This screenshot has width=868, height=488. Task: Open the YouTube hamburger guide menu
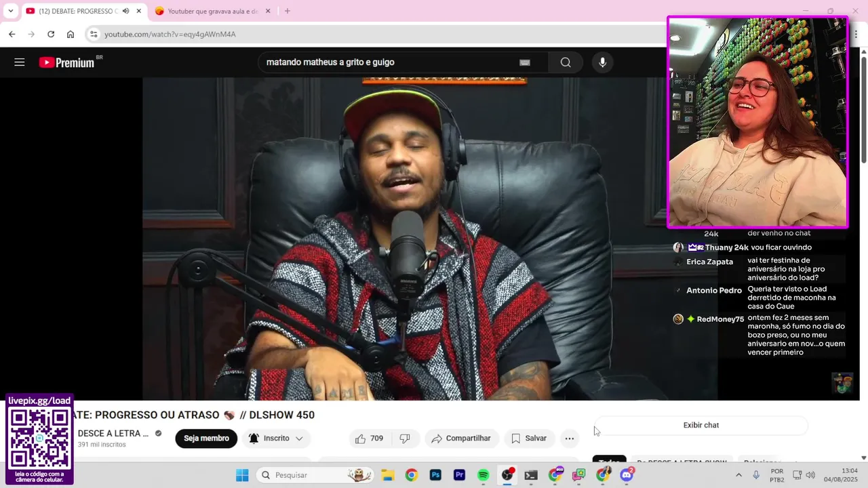click(x=20, y=62)
